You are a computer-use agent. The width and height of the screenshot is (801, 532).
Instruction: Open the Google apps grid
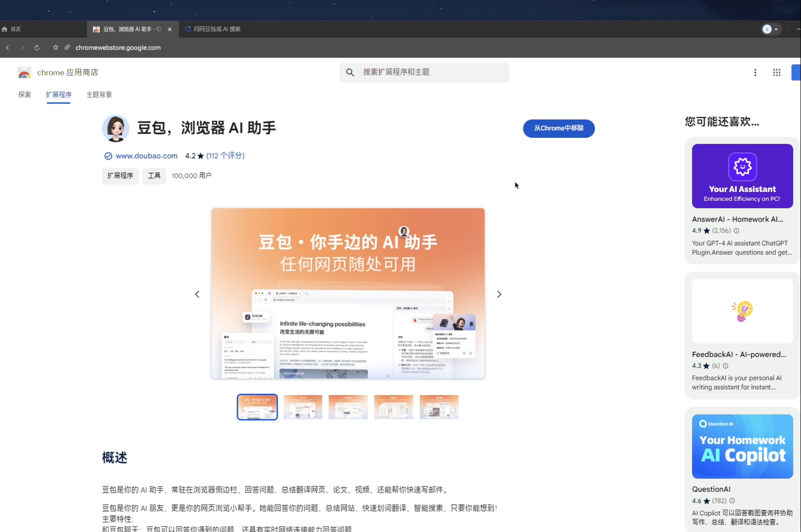(x=777, y=73)
